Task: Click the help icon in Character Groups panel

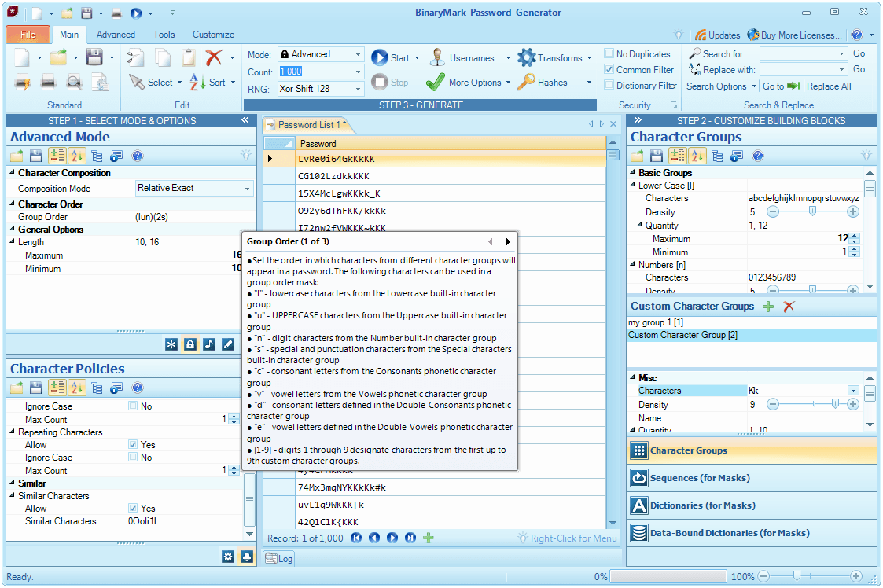Action: (x=758, y=156)
